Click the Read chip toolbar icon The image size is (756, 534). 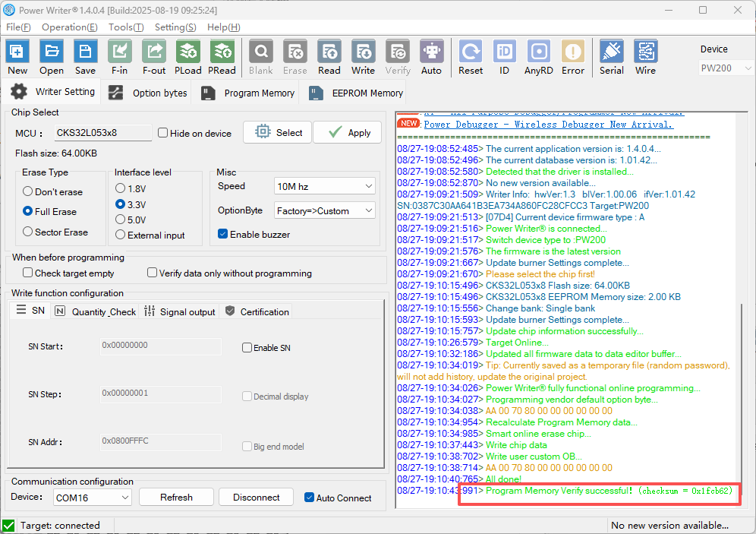(329, 52)
